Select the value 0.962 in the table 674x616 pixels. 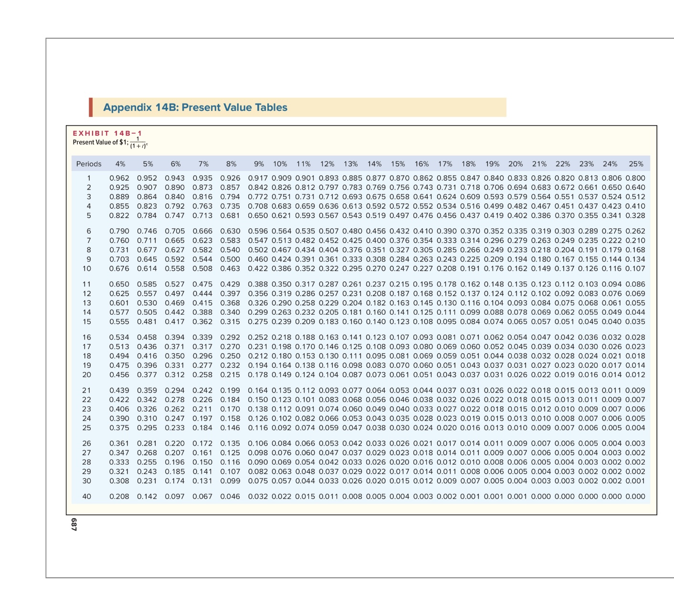(119, 178)
